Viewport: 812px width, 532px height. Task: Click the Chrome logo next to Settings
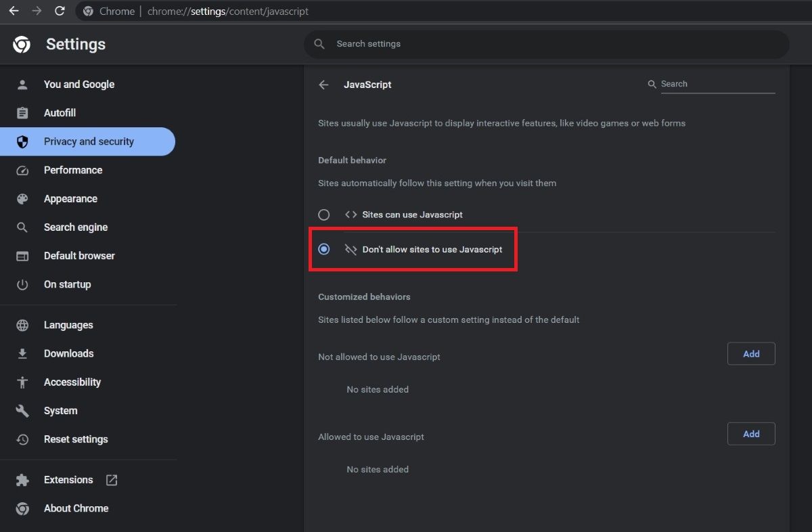(22, 45)
